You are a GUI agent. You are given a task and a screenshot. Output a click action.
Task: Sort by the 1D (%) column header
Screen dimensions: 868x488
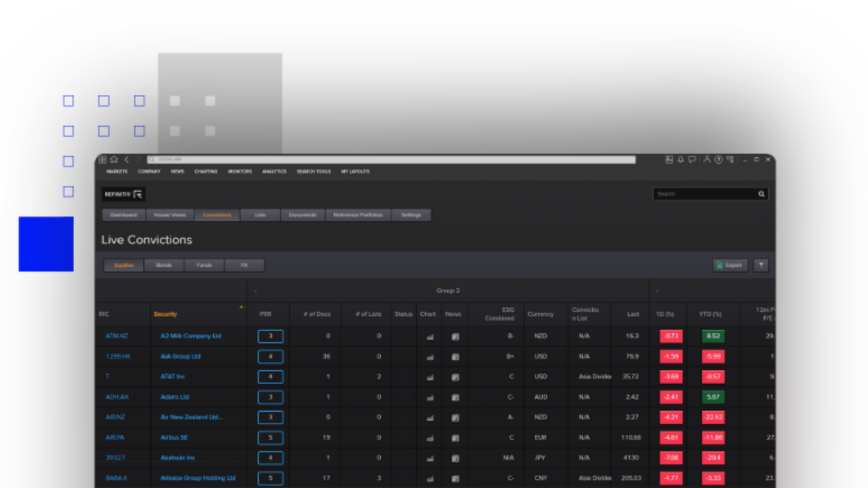pos(665,314)
